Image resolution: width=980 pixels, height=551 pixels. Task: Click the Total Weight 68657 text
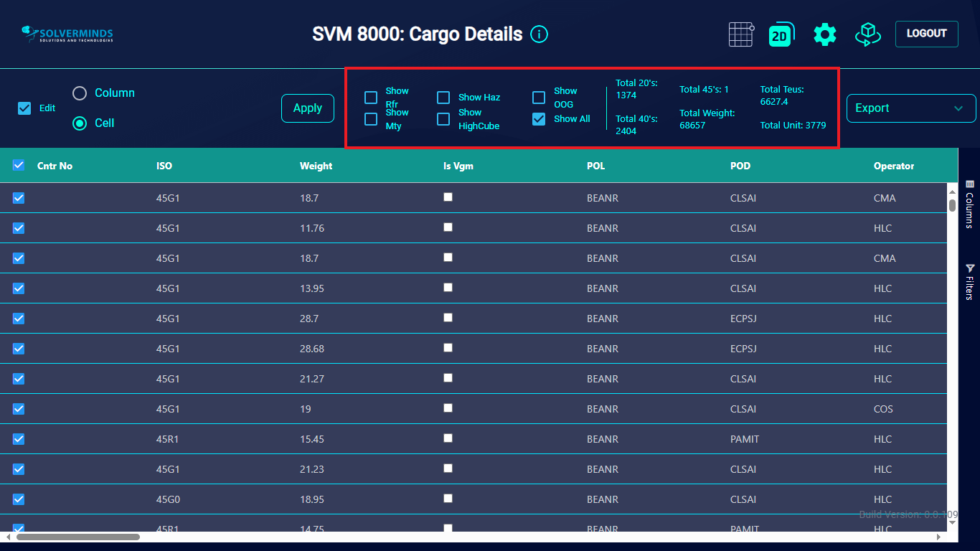click(x=707, y=118)
